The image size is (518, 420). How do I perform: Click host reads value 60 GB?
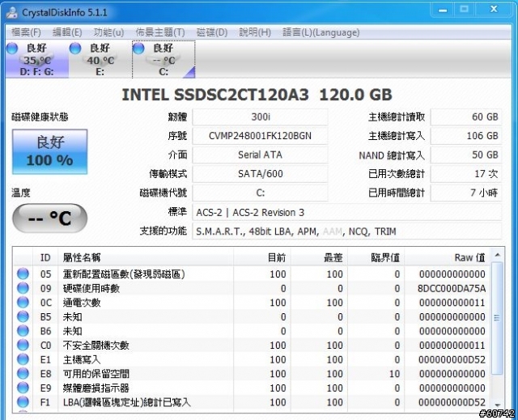[x=466, y=117]
